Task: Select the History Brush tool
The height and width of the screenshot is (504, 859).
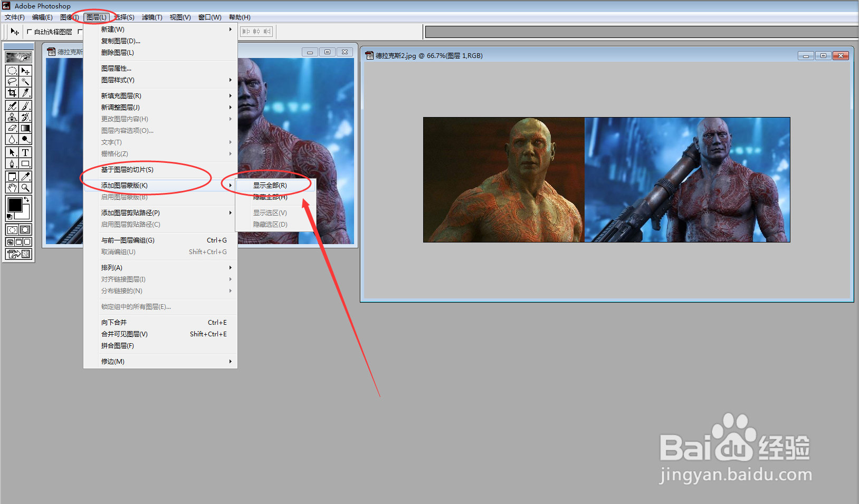Action: click(25, 117)
